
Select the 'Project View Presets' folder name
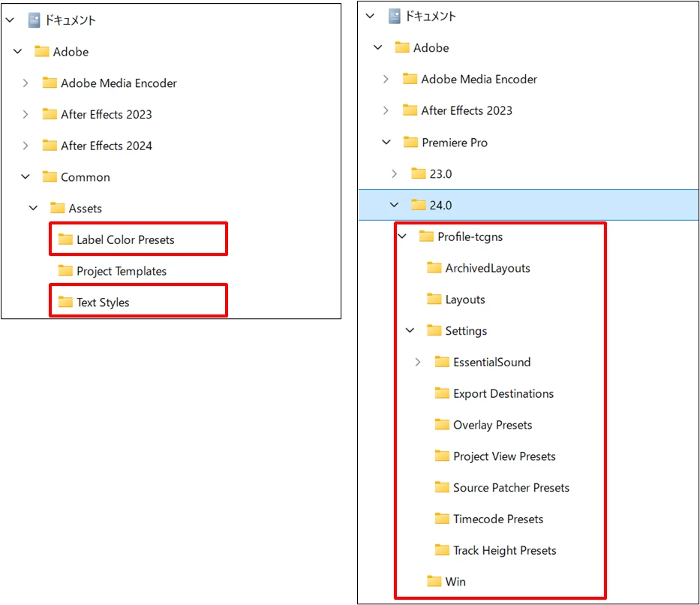[504, 456]
